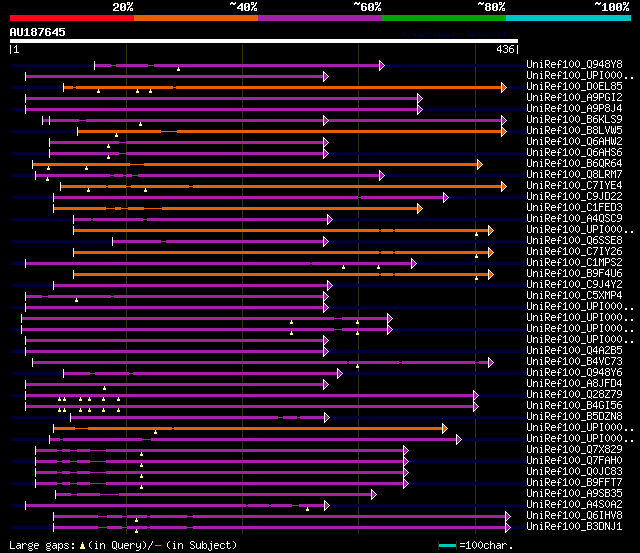The width and height of the screenshot is (640, 553).
Task: Select the UniRef100_B6QR64 label
Action: 574,164
